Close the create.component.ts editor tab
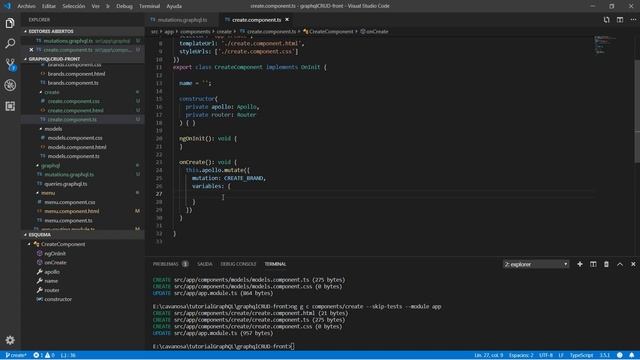Screen dimensions: 640x360 (x=287, y=20)
